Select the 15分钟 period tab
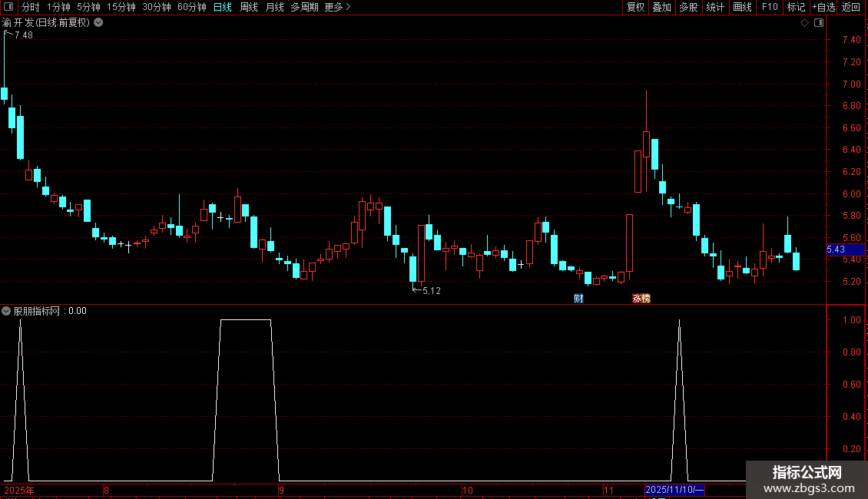Screen dimensions: 868x499 click(x=121, y=7)
